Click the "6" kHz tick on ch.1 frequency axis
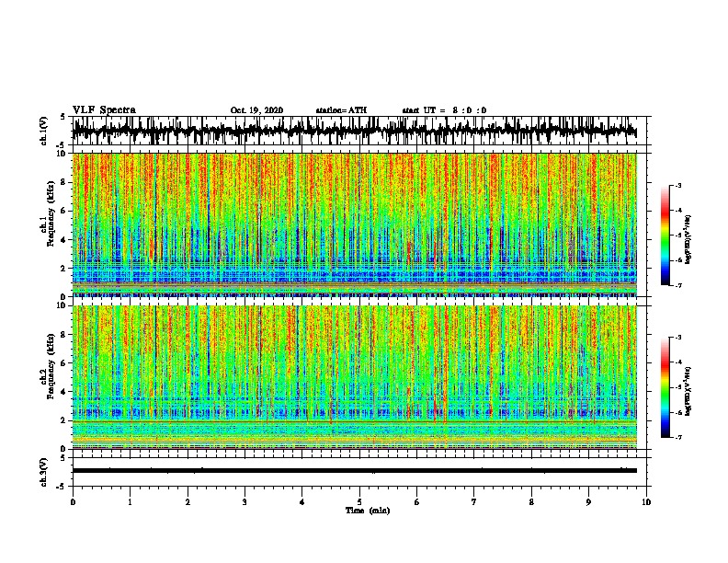The image size is (728, 563). pos(64,211)
